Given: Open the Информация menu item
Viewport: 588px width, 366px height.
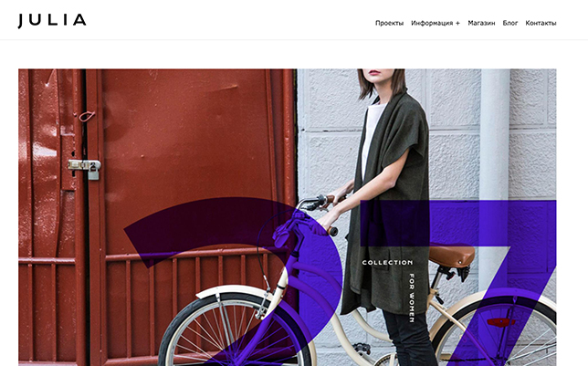Looking at the screenshot, I should [x=432, y=23].
